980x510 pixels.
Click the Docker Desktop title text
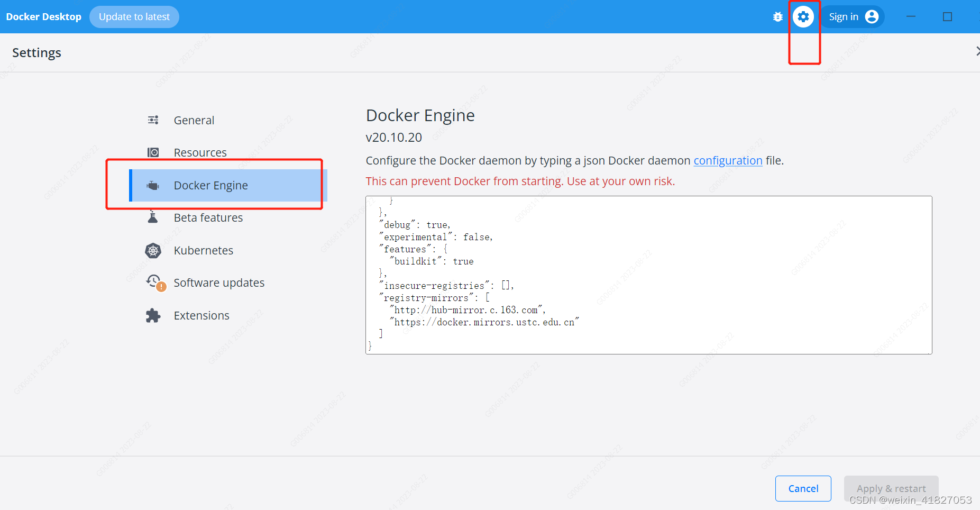[x=44, y=17]
